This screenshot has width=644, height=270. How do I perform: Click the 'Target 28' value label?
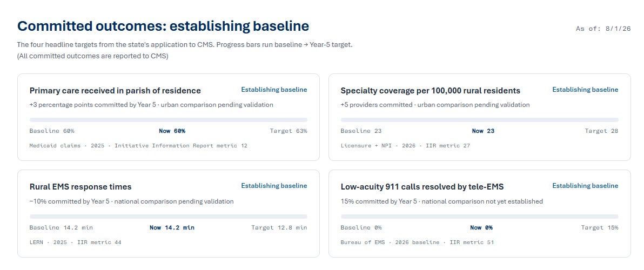pyautogui.click(x=601, y=131)
